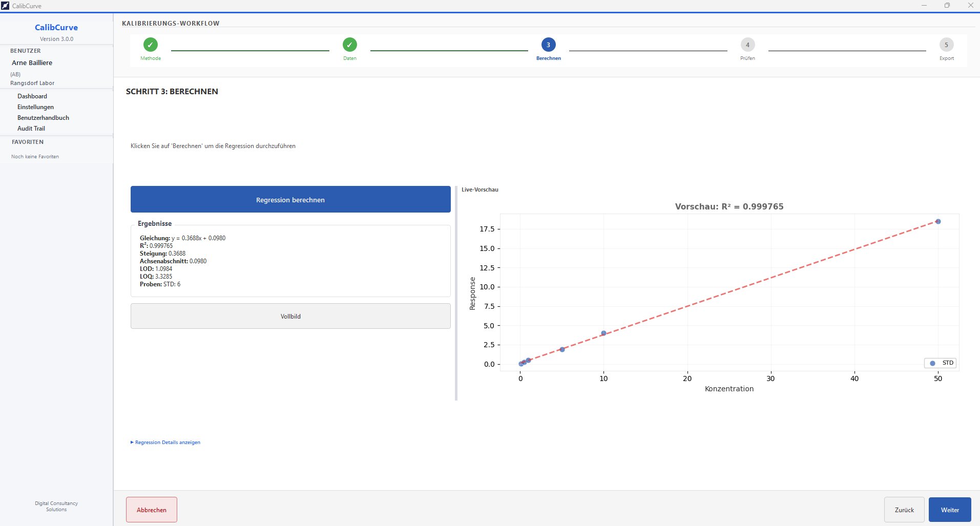Maximize the CalibCurve window
Image resolution: width=980 pixels, height=526 pixels.
tap(947, 6)
